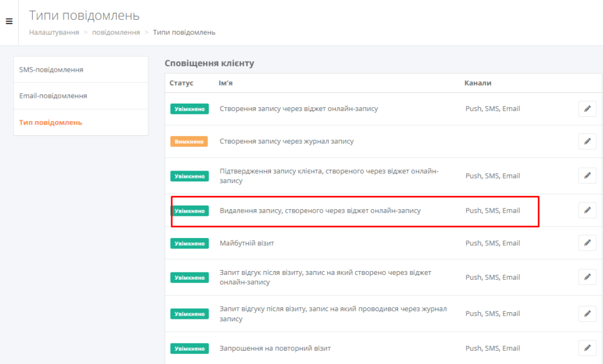Viewport: 603px width, 364px height.
Task: Open the hamburger menu icon
Action: click(x=9, y=22)
